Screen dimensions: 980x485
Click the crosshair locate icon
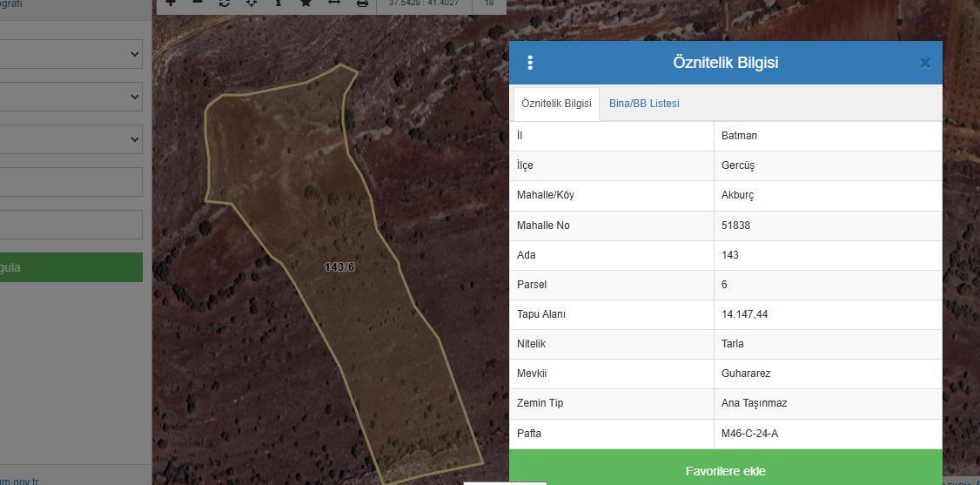pyautogui.click(x=252, y=3)
